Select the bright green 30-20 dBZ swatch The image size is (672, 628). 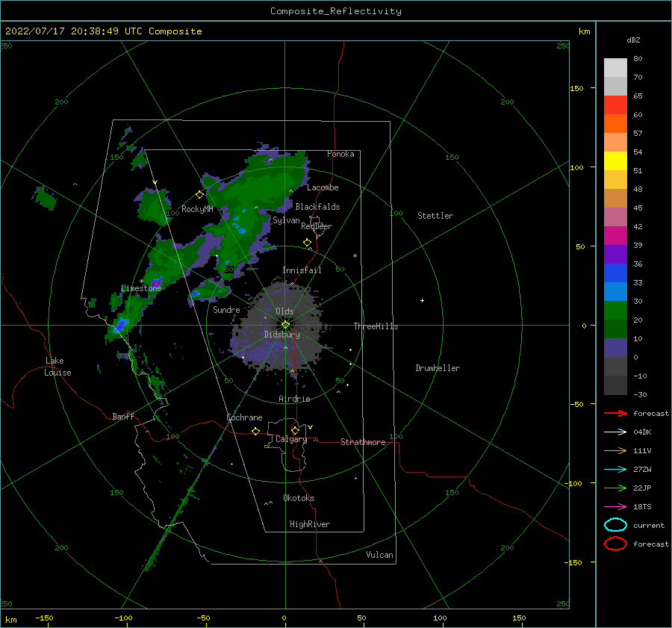615,311
